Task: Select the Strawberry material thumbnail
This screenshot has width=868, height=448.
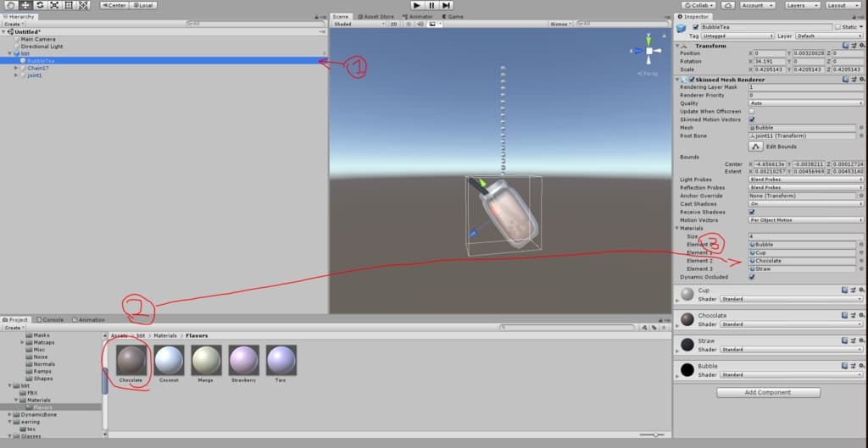Action: click(x=244, y=363)
